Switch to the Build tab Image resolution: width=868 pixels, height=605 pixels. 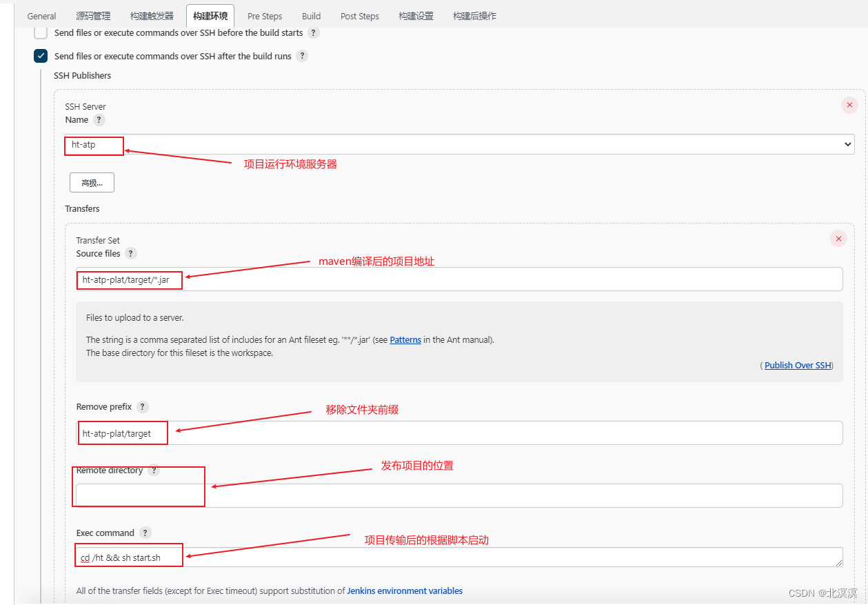coord(310,16)
